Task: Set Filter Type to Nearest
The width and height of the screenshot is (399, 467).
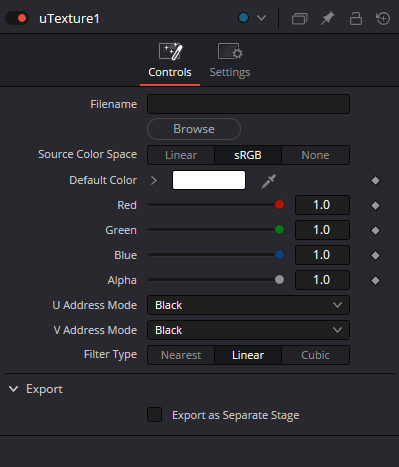Action: click(181, 355)
